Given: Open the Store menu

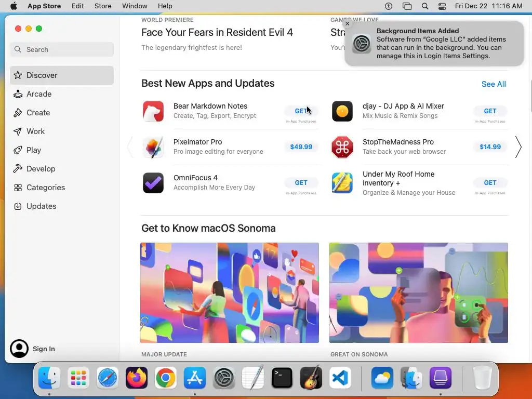Looking at the screenshot, I should click(x=103, y=6).
